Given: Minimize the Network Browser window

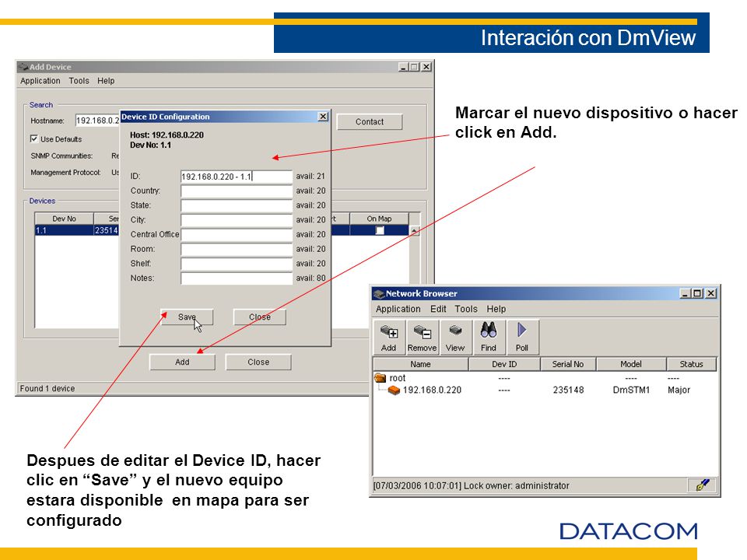Looking at the screenshot, I should point(685,293).
